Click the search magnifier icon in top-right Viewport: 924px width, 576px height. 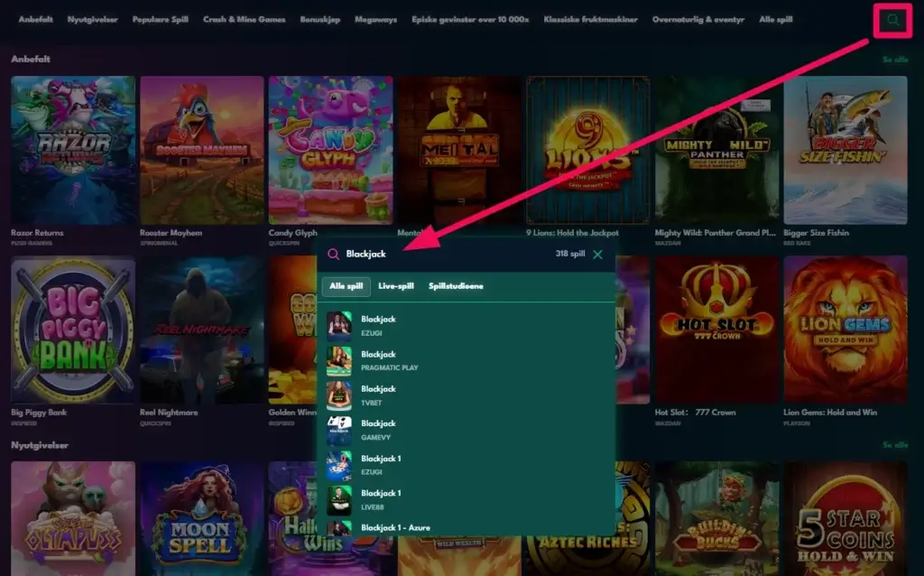(892, 19)
